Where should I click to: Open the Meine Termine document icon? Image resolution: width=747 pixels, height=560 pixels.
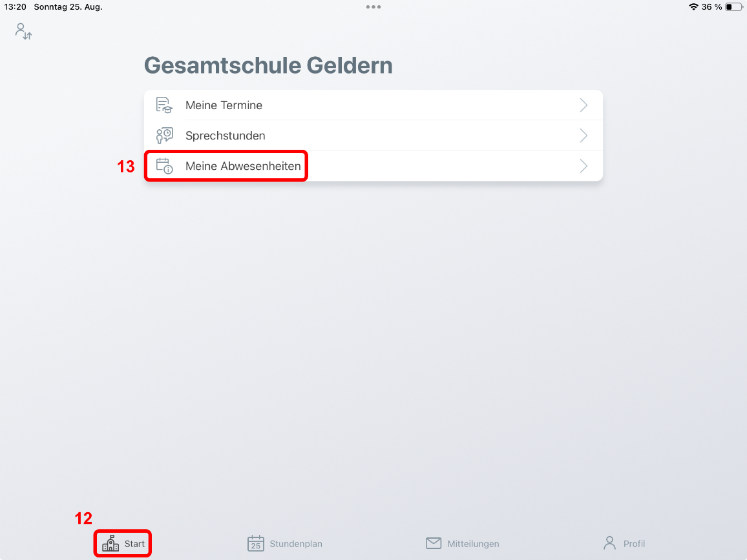pyautogui.click(x=164, y=105)
